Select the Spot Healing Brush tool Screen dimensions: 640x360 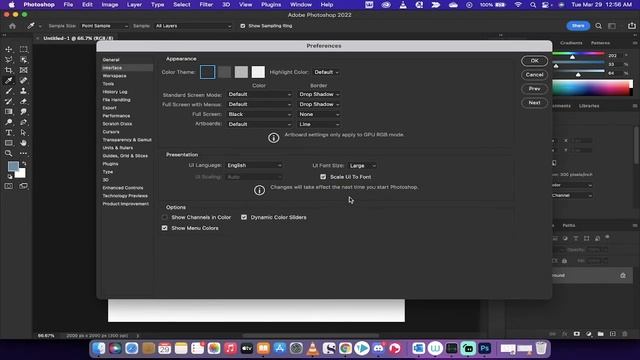24,80
